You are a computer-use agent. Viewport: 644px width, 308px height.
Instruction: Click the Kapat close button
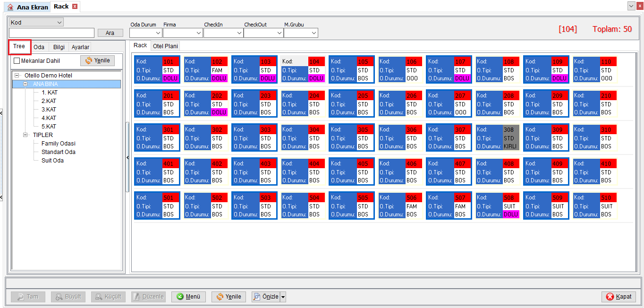(x=619, y=297)
